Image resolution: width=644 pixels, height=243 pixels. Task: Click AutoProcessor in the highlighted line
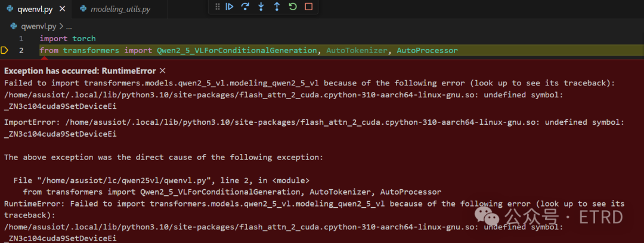tap(427, 51)
